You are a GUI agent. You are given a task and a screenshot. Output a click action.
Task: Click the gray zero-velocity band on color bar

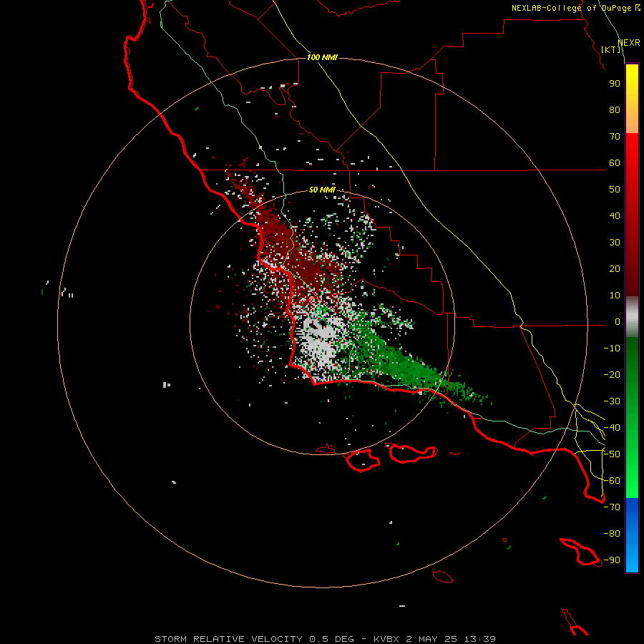(632, 317)
